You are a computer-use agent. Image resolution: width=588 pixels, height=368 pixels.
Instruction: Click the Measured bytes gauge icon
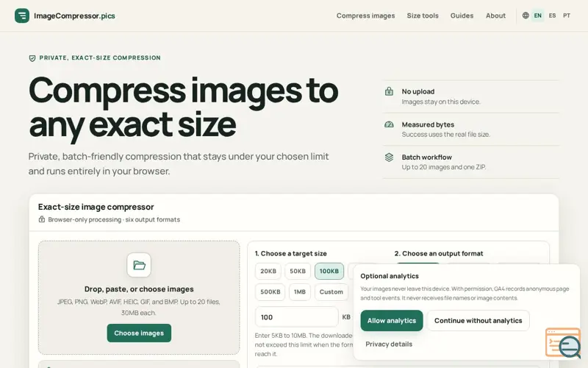click(x=389, y=124)
